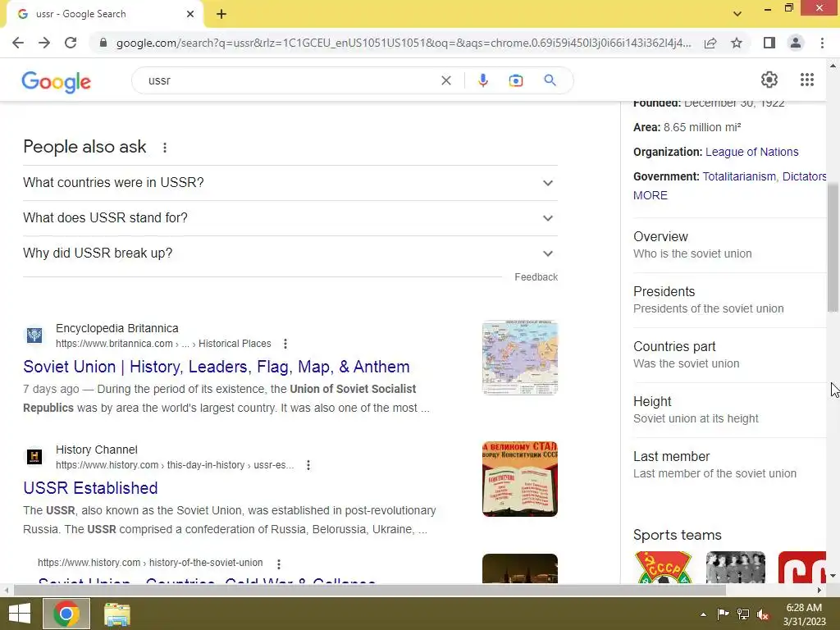
Task: Open the Windows Start button
Action: pyautogui.click(x=20, y=614)
